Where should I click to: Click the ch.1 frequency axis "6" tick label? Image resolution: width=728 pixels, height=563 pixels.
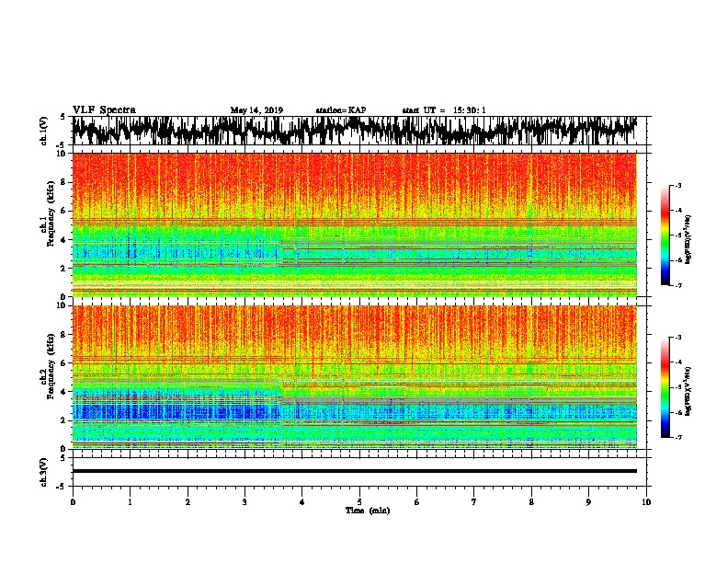pyautogui.click(x=65, y=211)
